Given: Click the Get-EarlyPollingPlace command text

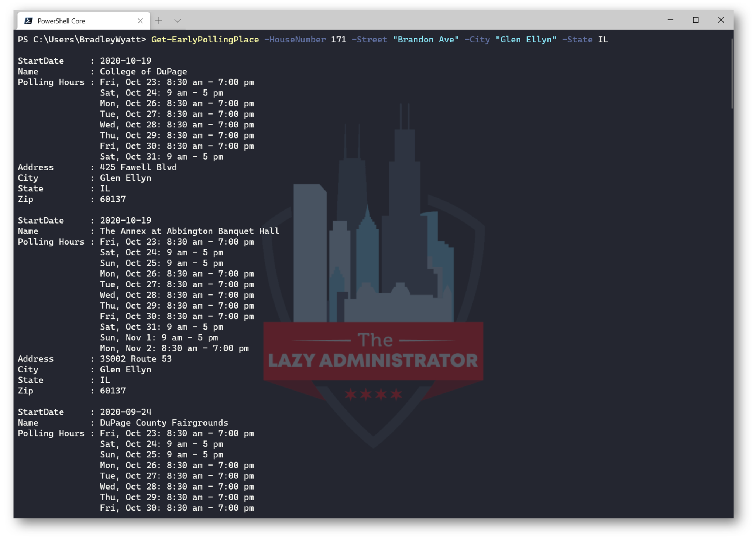Looking at the screenshot, I should (x=205, y=40).
